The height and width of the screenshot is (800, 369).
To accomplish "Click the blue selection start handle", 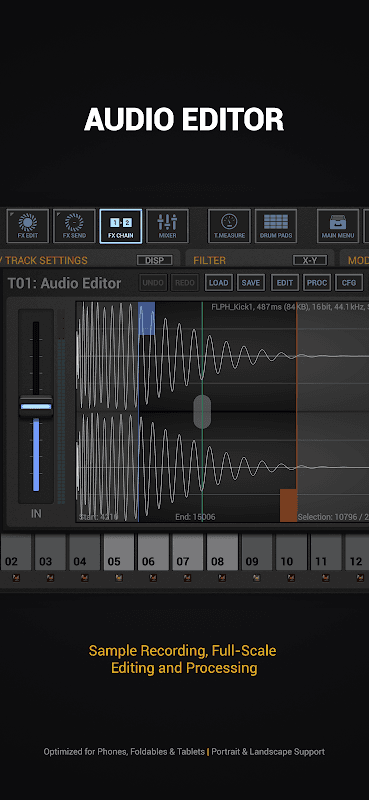I will (x=146, y=318).
